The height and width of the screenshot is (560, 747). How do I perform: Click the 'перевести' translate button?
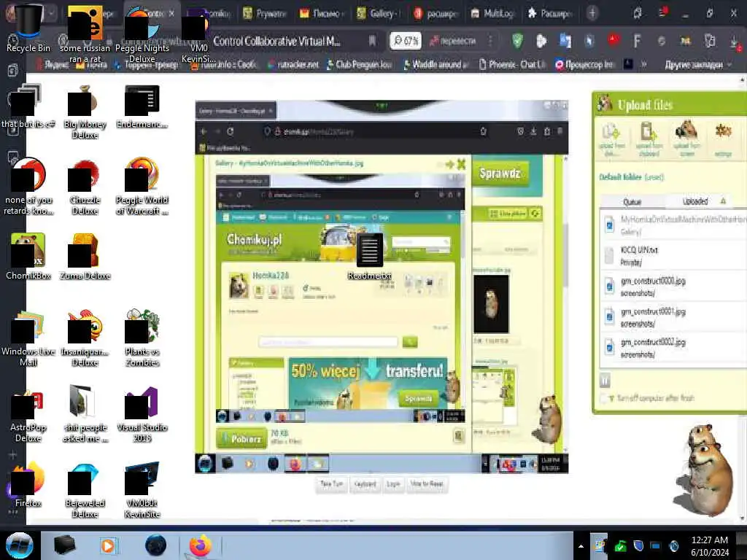coord(452,41)
